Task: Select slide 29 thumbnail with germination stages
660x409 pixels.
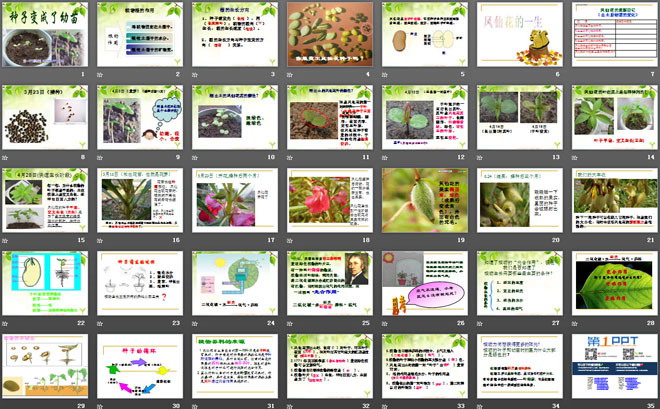Action: tap(45, 366)
